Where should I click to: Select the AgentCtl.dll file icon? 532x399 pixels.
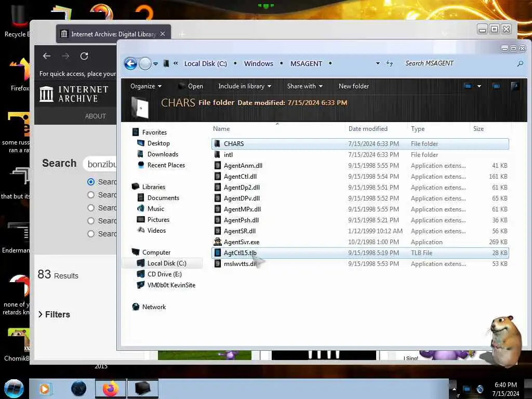[x=218, y=177]
